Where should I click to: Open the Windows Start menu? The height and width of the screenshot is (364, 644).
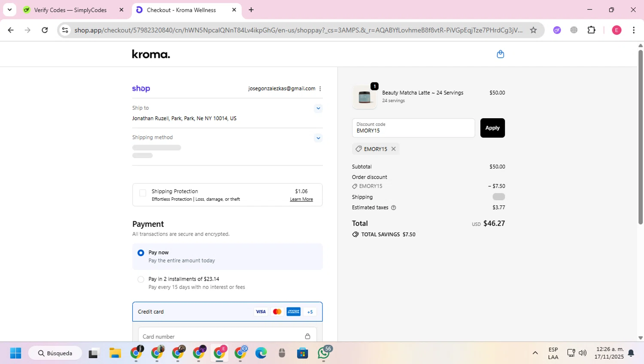point(15,353)
